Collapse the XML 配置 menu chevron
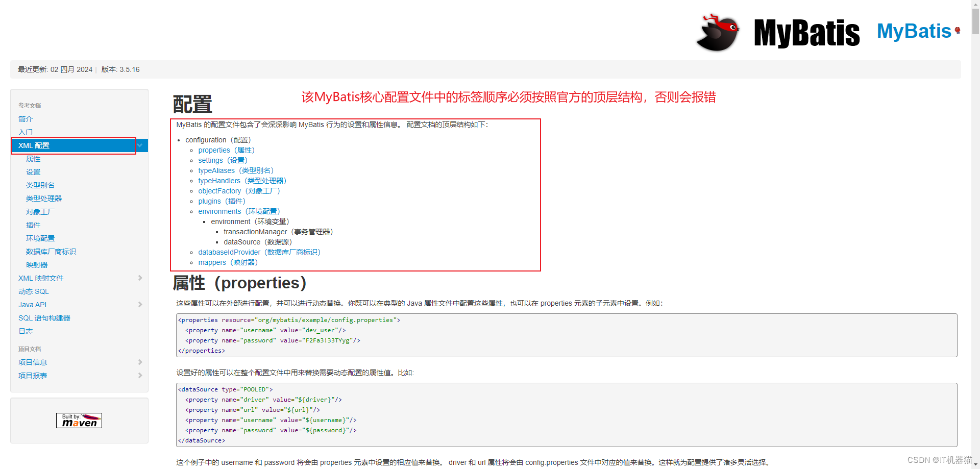980x469 pixels. (x=140, y=145)
